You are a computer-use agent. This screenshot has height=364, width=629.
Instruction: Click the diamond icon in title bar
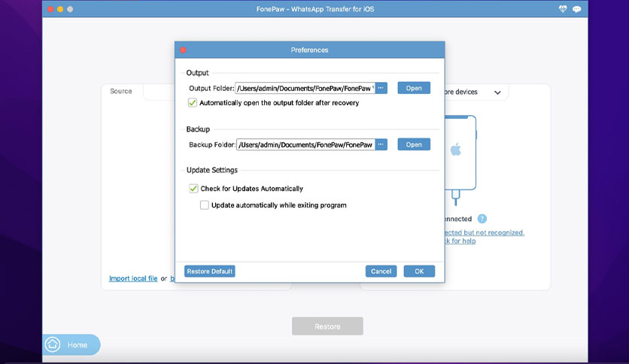click(x=562, y=9)
